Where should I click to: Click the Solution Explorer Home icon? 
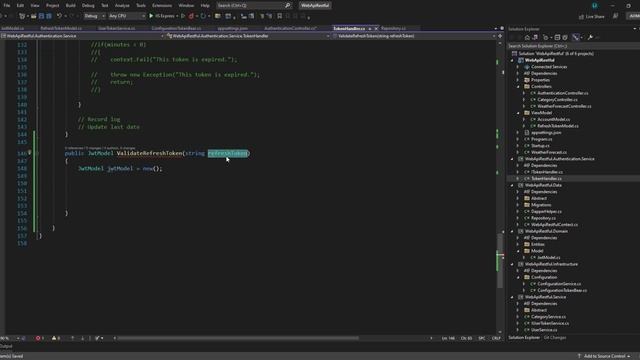527,37
